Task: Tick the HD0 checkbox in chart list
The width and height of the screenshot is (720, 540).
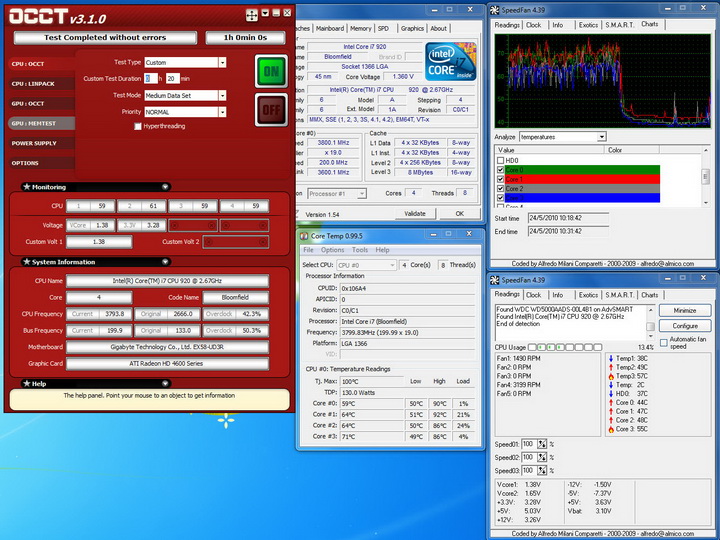Action: point(500,160)
